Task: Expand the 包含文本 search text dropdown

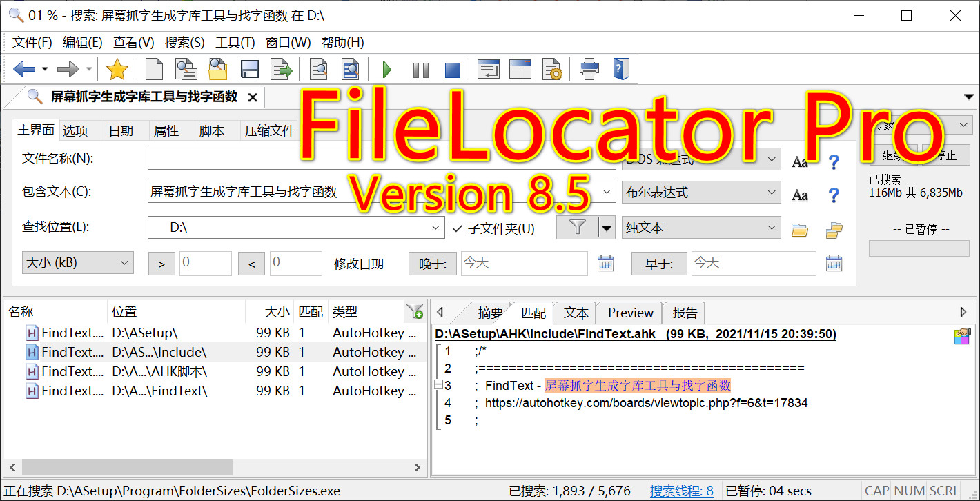Action: (608, 193)
